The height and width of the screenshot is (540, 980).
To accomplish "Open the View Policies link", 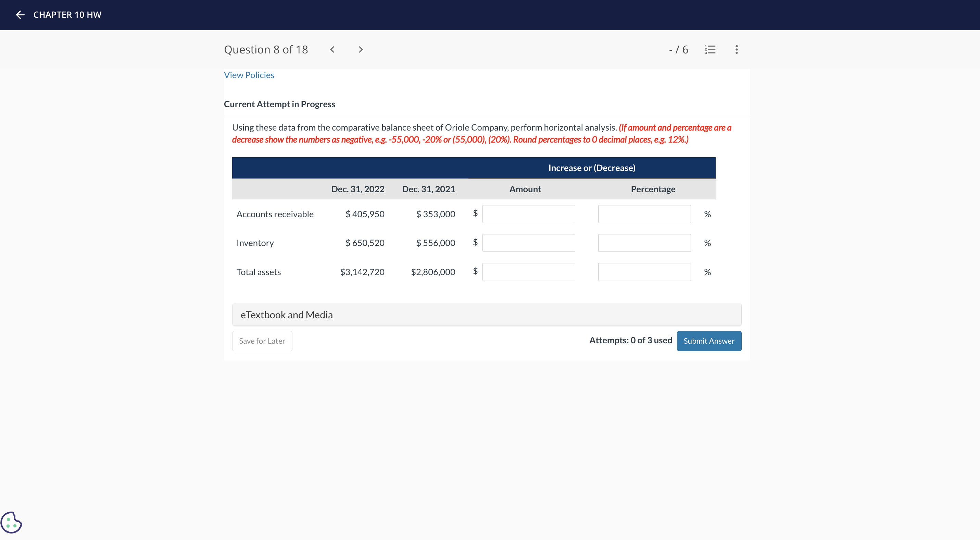I will (x=249, y=75).
